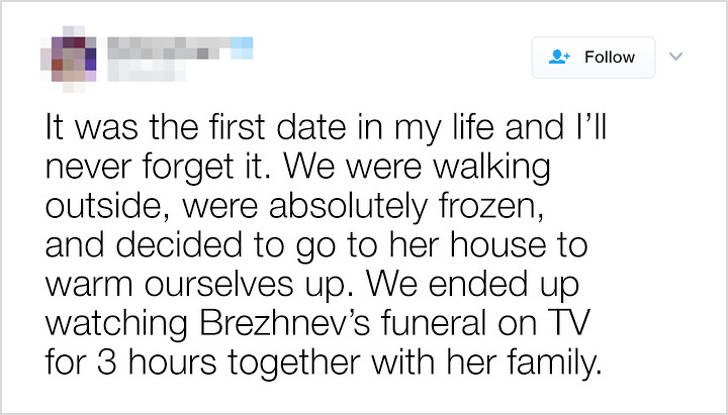Click the tweet line starting "It was the first date"
728x415 pixels.
[x=326, y=127]
